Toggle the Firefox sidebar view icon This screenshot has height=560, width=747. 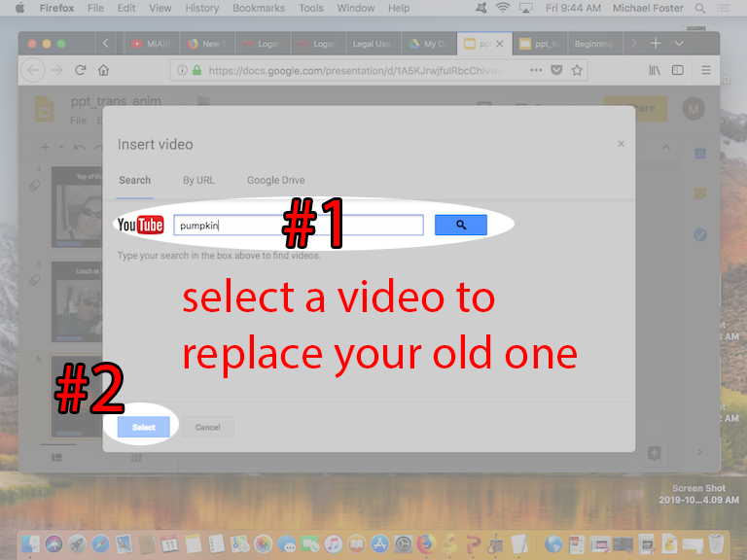678,70
